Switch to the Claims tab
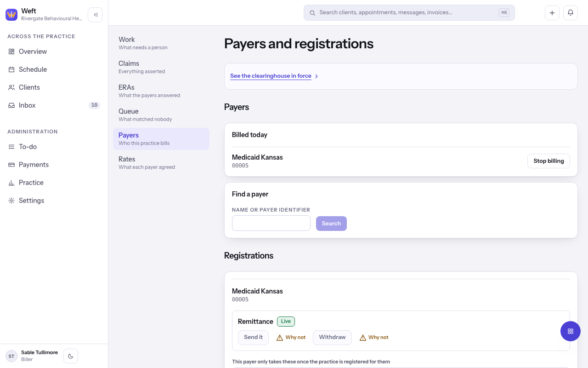The image size is (588, 368). point(161,67)
